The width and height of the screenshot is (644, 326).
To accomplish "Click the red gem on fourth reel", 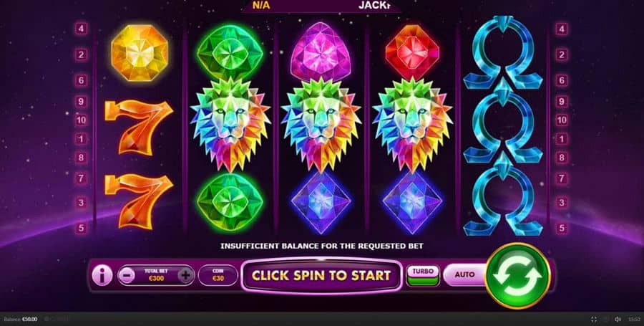I will pyautogui.click(x=413, y=52).
